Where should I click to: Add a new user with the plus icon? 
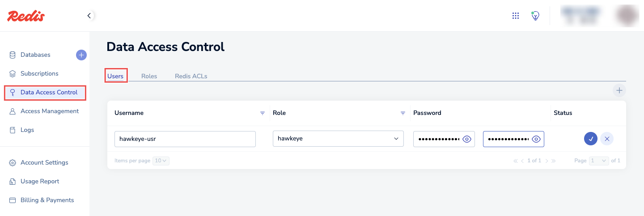click(619, 91)
